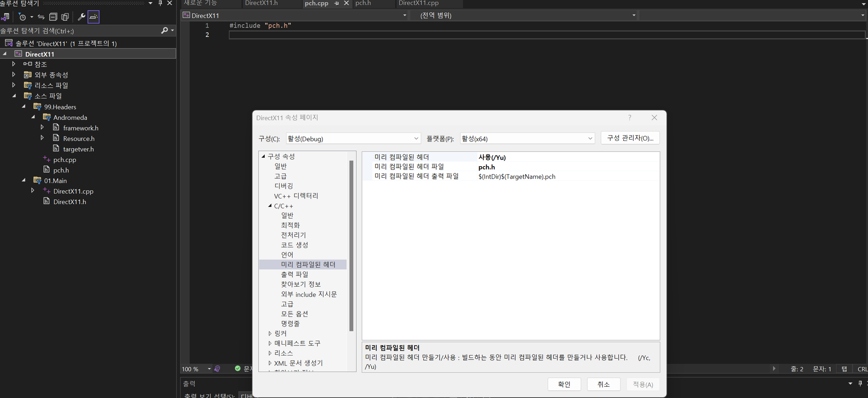Open the 플랫폼 platform dropdown

tap(527, 139)
